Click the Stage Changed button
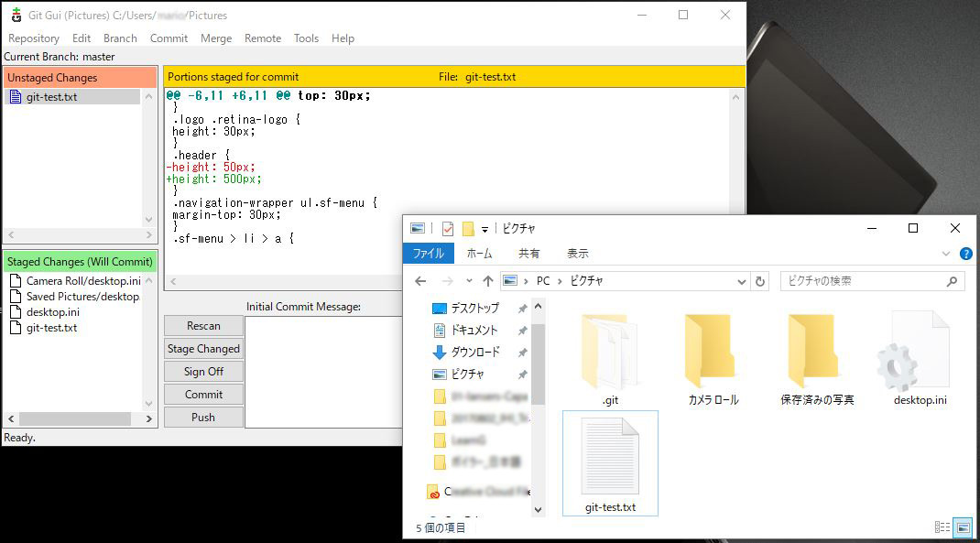 [203, 349]
